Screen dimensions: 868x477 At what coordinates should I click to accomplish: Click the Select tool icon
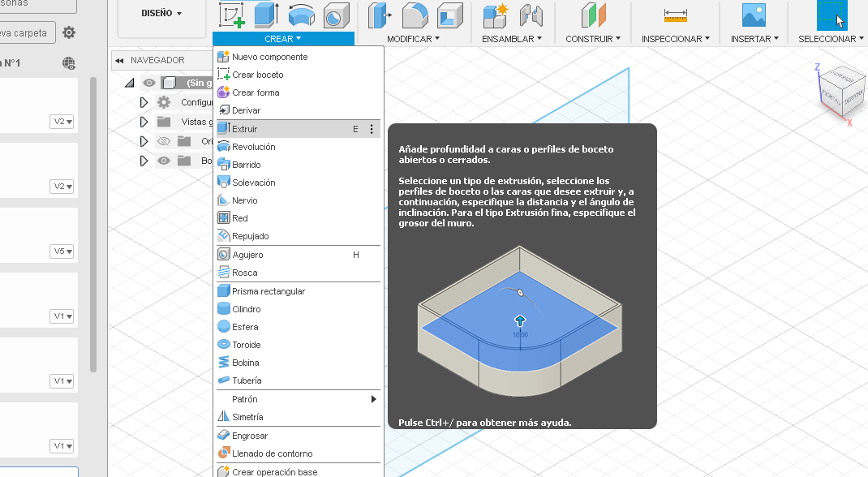pyautogui.click(x=831, y=15)
